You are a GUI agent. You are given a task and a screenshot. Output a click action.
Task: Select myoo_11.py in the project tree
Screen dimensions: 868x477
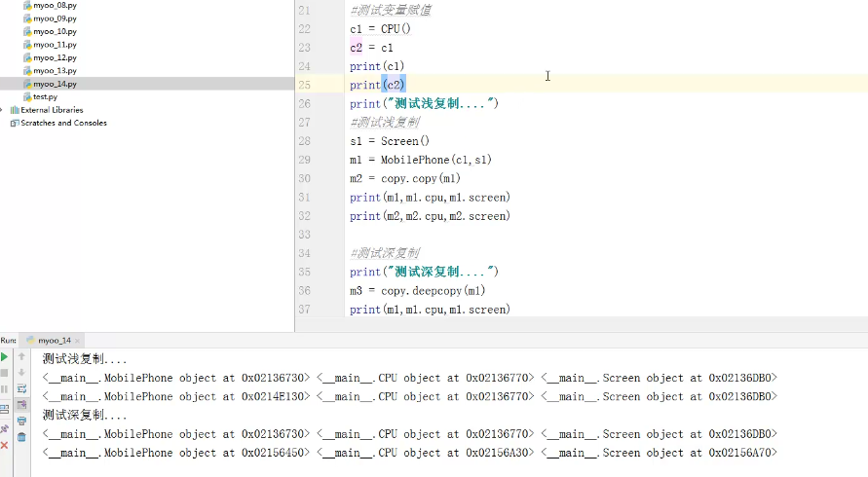tap(55, 44)
